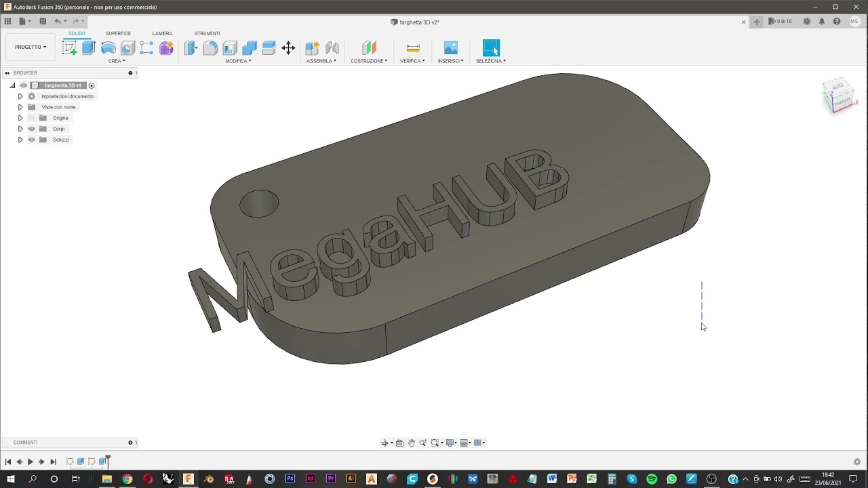Expand Viste con nome node
Screen dimensions: 868x488
[20, 107]
